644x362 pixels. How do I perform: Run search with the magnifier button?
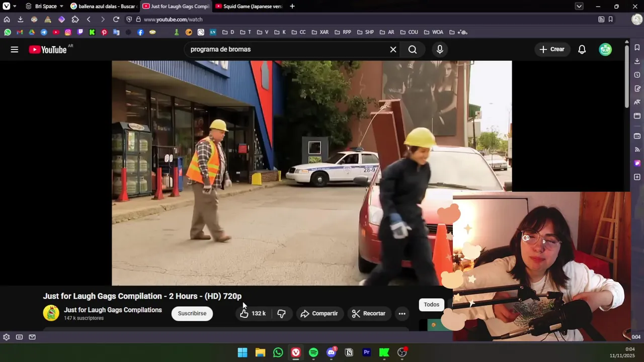tap(413, 49)
